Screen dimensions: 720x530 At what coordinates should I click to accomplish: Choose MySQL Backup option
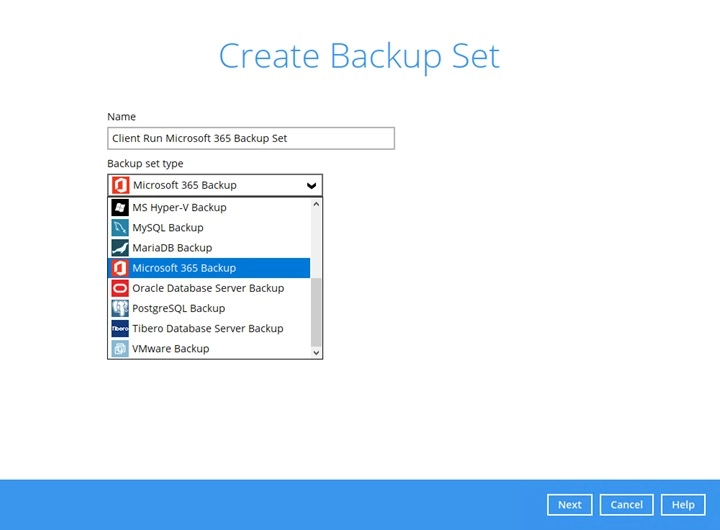(209, 228)
